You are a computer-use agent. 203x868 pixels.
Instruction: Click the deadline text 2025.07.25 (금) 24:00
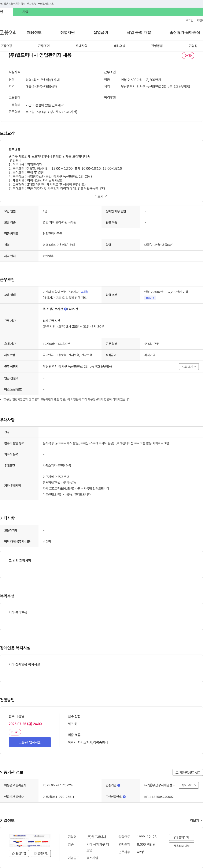click(x=25, y=724)
